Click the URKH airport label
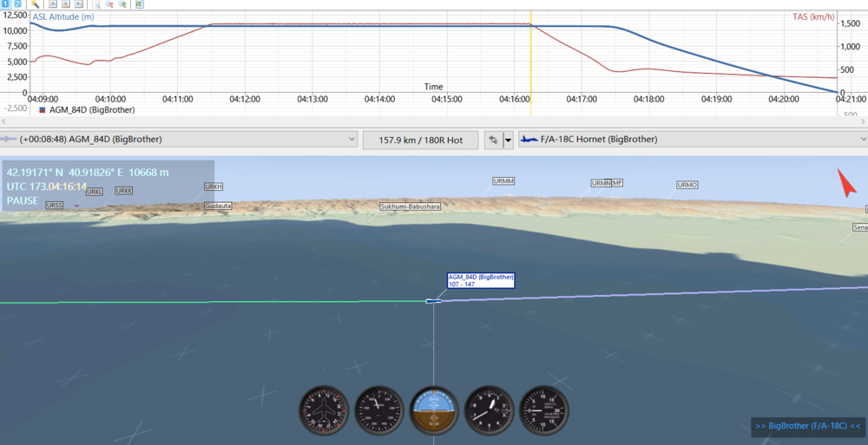This screenshot has height=445, width=868. [x=214, y=187]
